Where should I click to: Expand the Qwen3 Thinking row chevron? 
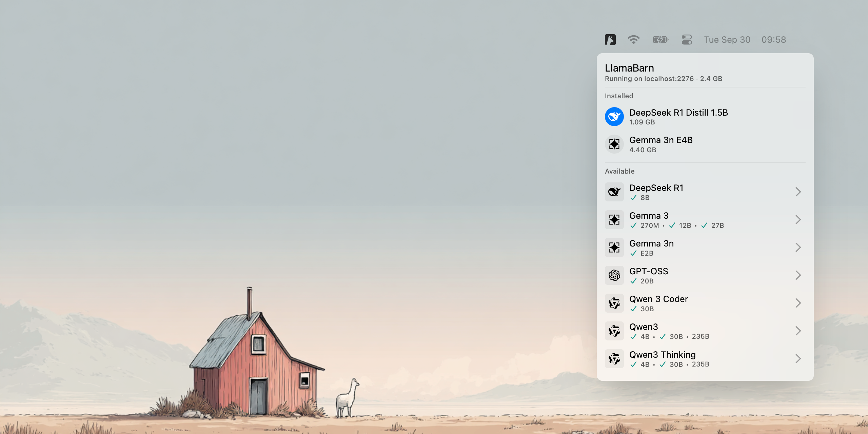pos(798,359)
